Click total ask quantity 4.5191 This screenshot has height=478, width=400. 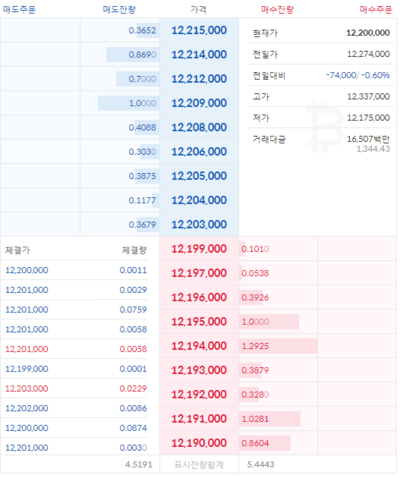click(139, 464)
